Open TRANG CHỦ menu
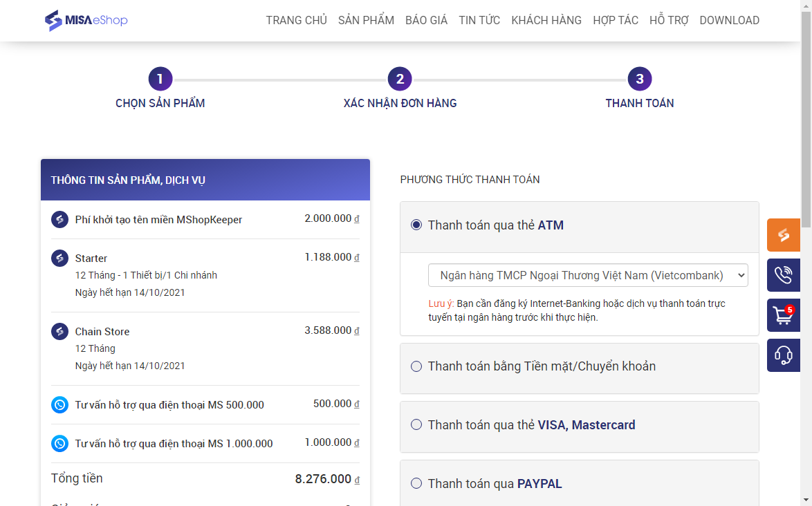The height and width of the screenshot is (506, 812). (296, 20)
